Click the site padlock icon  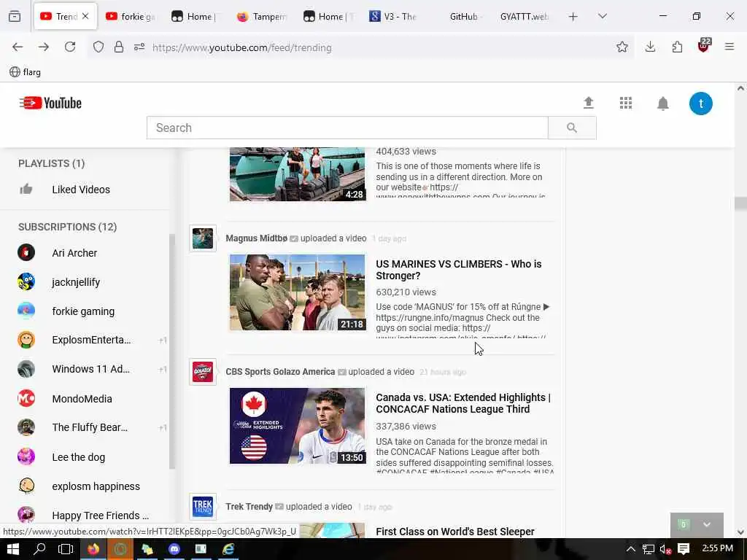coord(119,47)
